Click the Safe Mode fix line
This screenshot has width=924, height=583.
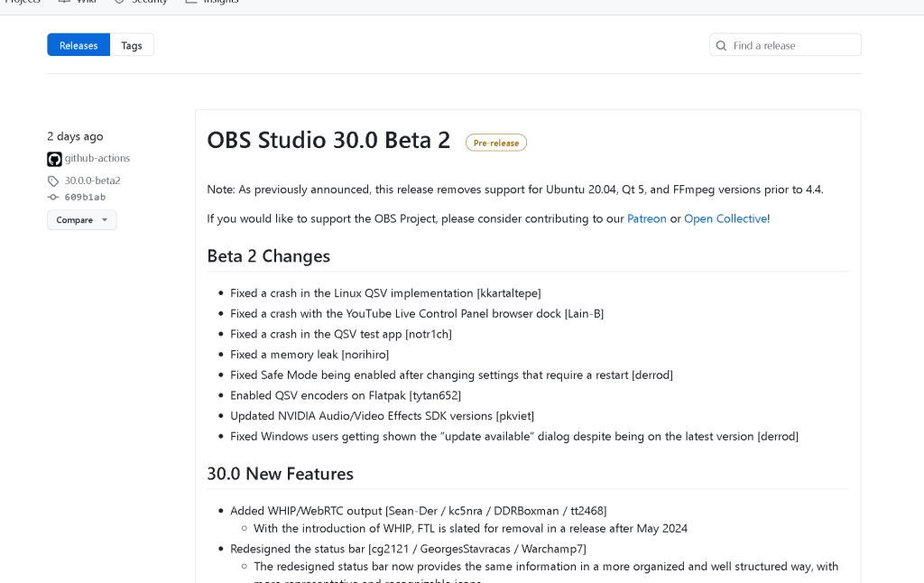point(451,375)
